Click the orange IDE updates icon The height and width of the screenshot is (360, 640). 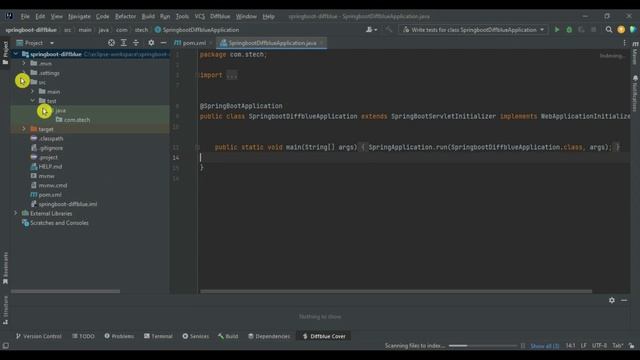point(621,30)
